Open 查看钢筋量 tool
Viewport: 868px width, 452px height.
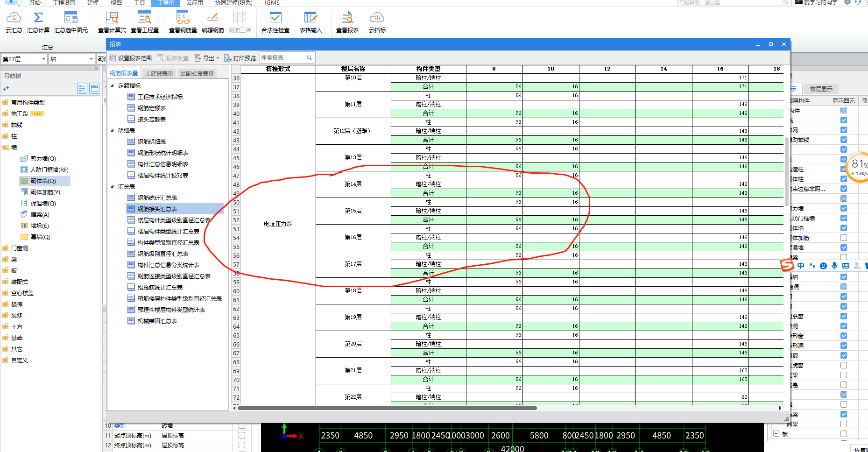pyautogui.click(x=183, y=22)
